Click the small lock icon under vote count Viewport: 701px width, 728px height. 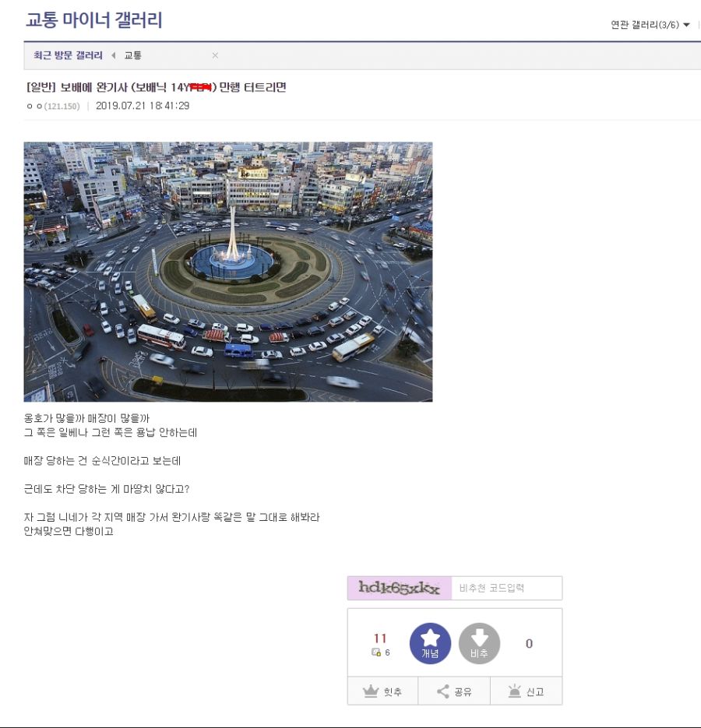(x=376, y=652)
